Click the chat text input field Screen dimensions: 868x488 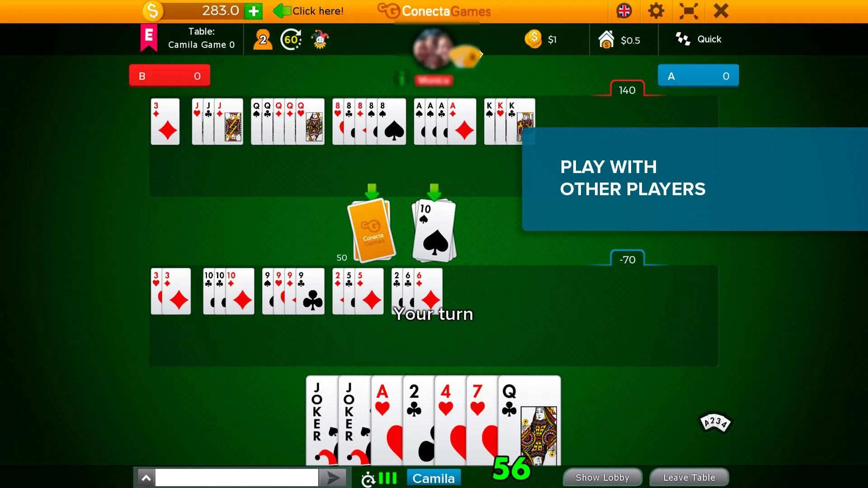point(238,478)
